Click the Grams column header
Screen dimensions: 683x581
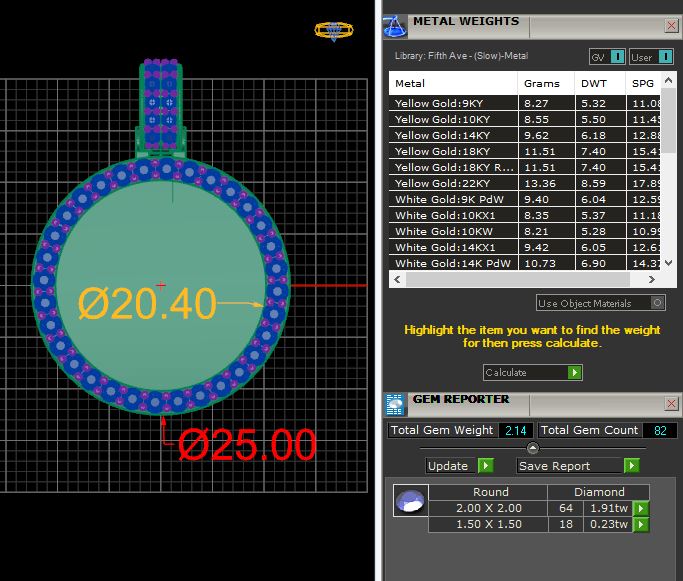click(542, 84)
